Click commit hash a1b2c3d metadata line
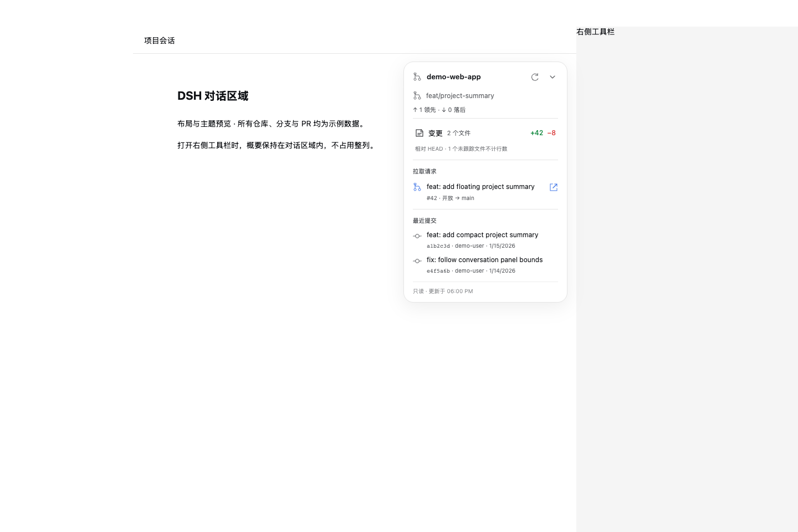This screenshot has width=798, height=532. click(x=470, y=246)
